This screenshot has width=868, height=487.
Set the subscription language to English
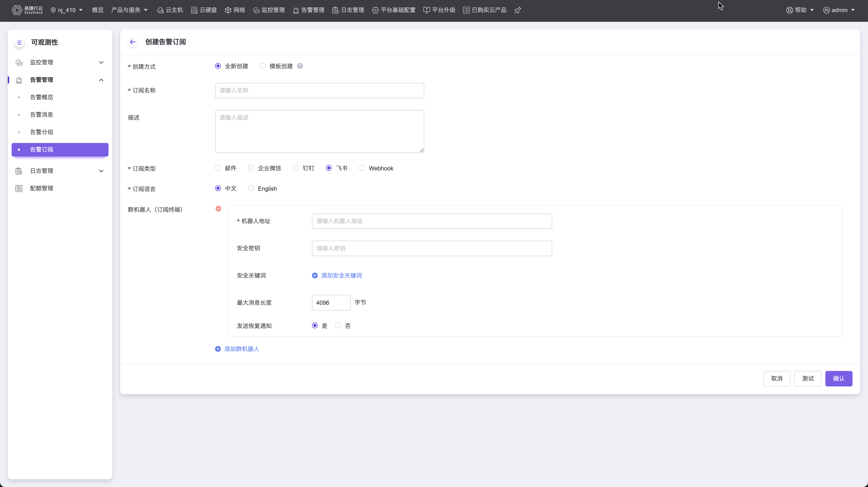251,189
